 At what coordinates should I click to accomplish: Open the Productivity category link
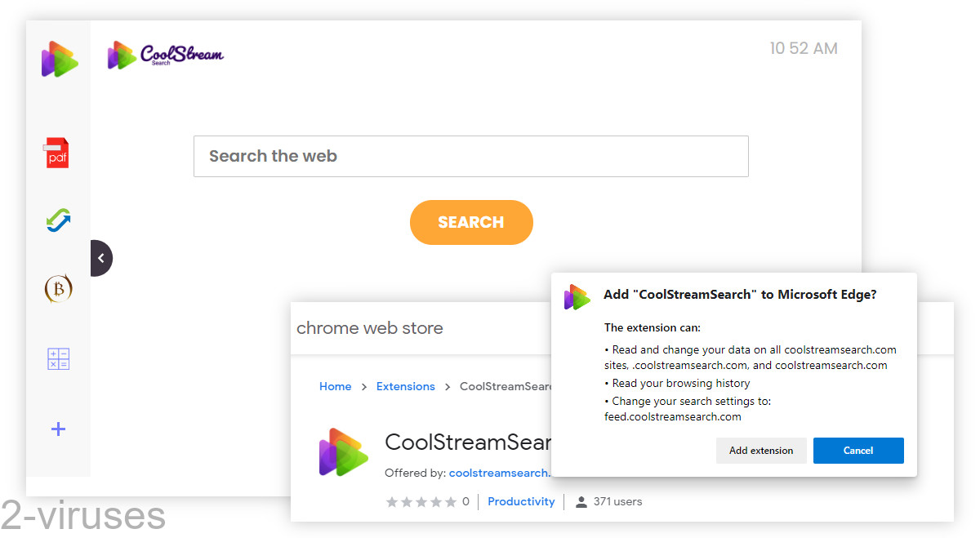point(521,501)
